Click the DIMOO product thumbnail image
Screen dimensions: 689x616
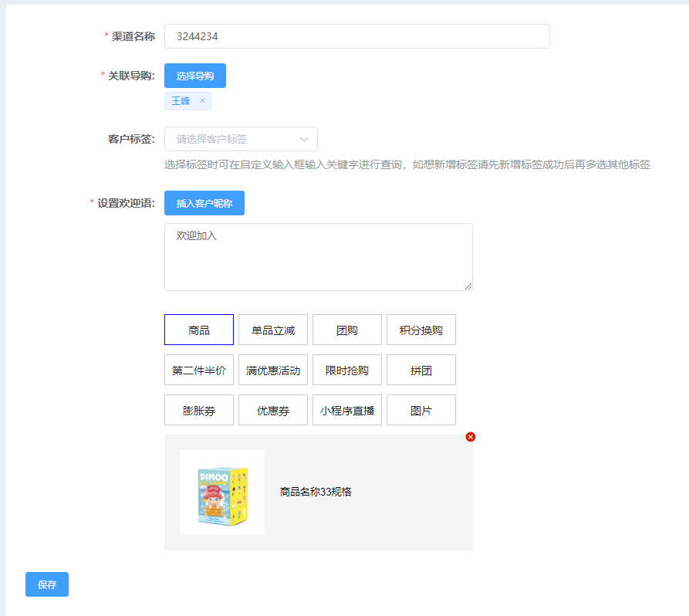[222, 492]
